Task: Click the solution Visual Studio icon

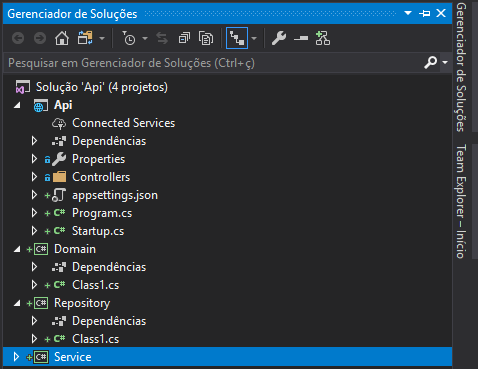Action: tap(23, 87)
